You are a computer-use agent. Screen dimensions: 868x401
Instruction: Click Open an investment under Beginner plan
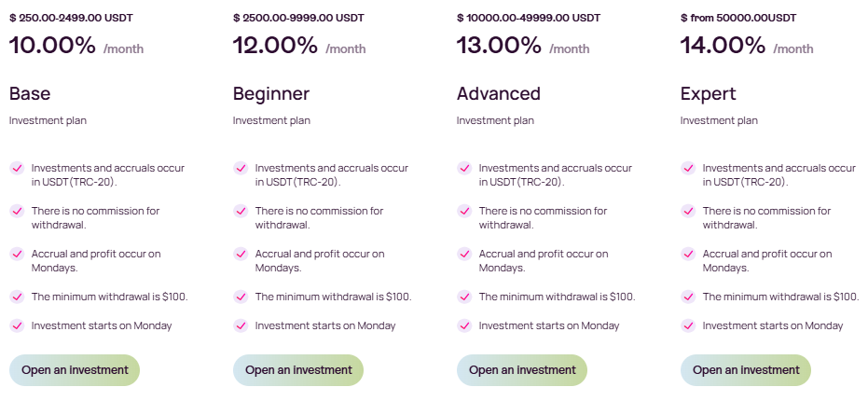(298, 370)
